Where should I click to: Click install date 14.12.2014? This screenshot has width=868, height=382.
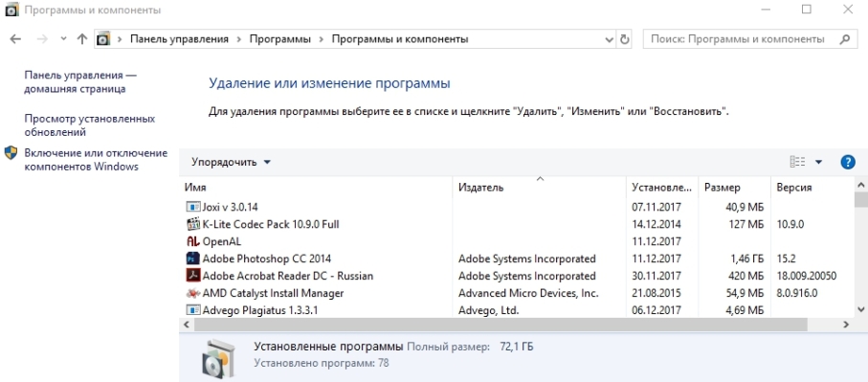[657, 224]
